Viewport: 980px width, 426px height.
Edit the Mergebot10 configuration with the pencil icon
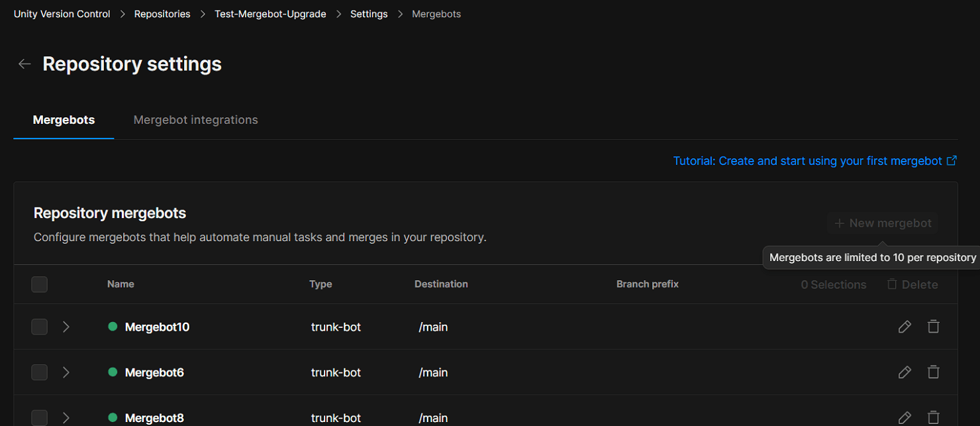905,327
